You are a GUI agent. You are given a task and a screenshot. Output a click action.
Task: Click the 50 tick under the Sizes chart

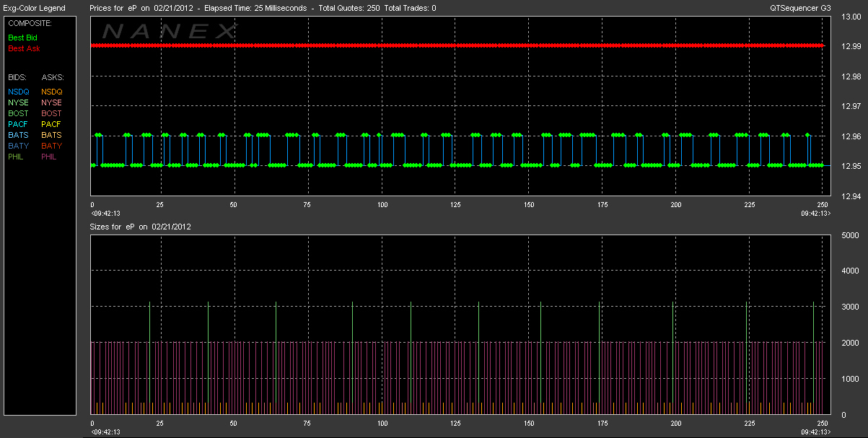[x=234, y=423]
